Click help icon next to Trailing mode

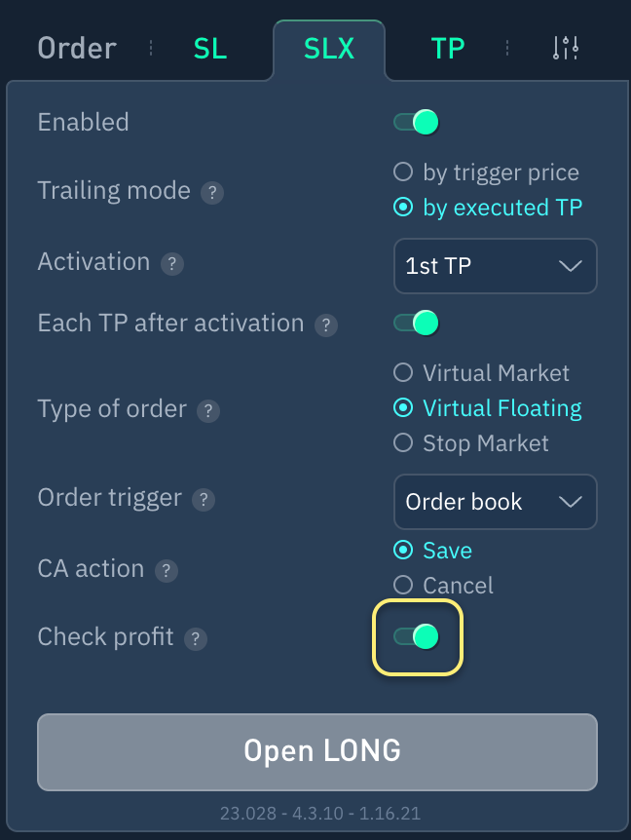point(212,193)
